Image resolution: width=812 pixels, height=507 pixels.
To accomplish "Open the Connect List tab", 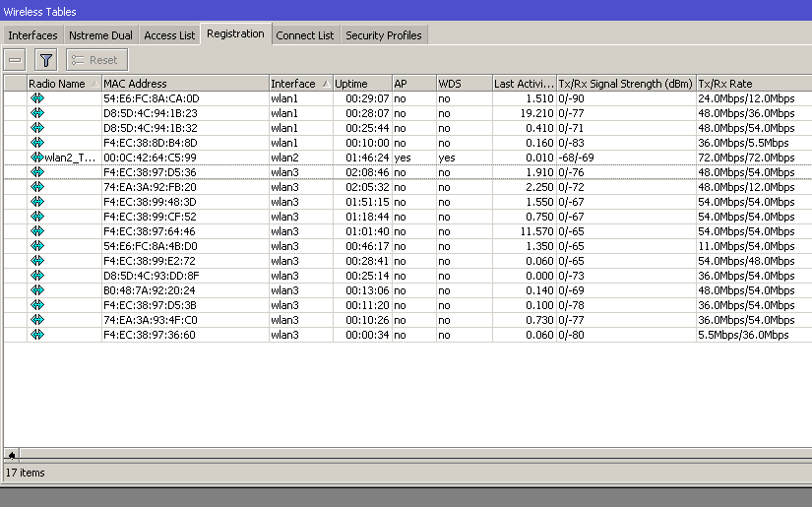I will tap(305, 35).
